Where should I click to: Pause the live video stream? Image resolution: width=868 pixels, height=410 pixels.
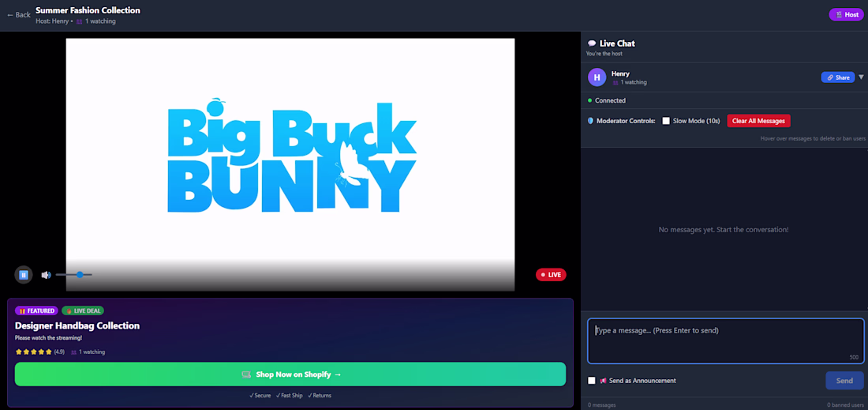click(x=23, y=274)
